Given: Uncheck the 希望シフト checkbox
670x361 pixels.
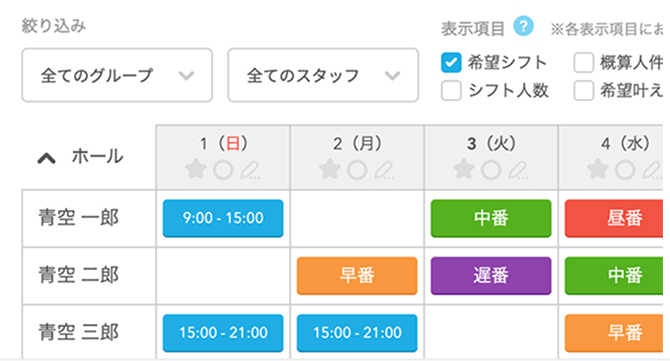Looking at the screenshot, I should [451, 63].
